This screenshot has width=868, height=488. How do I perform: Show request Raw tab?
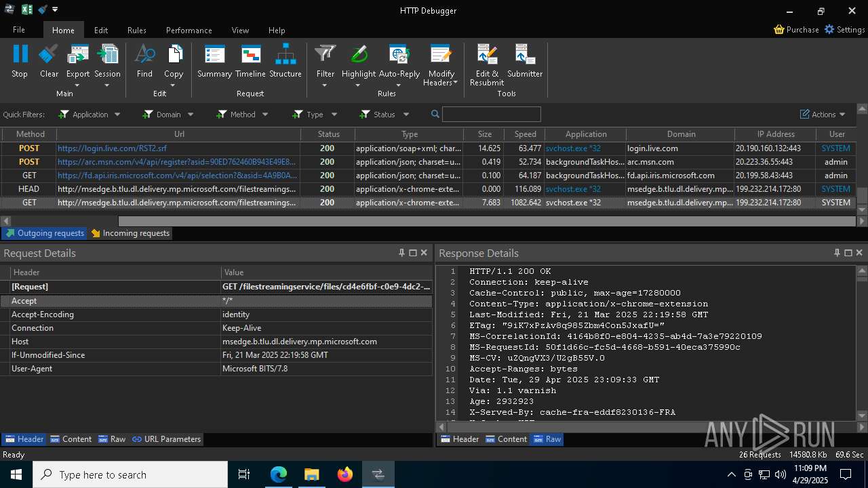tap(112, 439)
